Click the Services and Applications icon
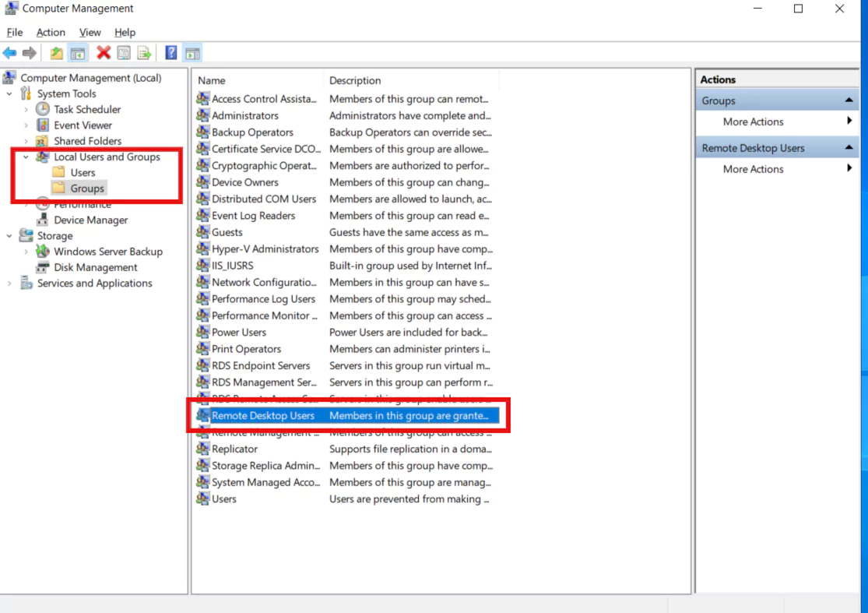The width and height of the screenshot is (868, 613). click(26, 283)
